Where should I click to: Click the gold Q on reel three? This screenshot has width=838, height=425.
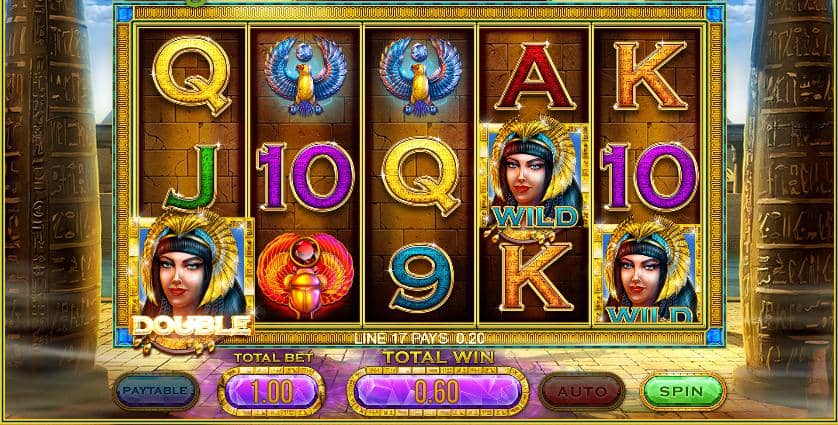pos(421,176)
